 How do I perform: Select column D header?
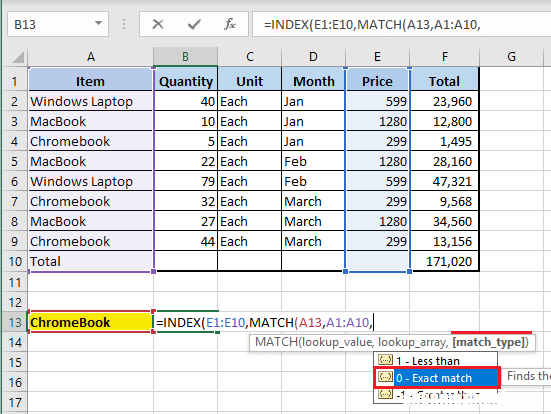[x=313, y=57]
